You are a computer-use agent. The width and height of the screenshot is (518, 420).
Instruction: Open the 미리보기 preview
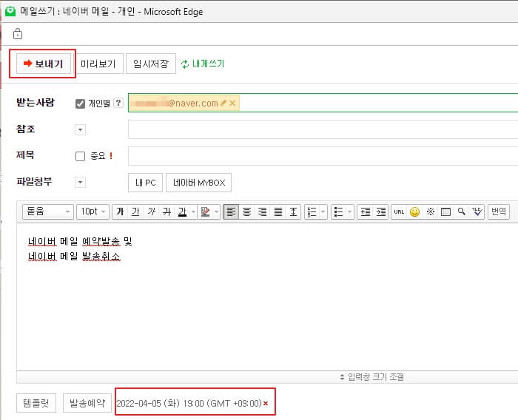click(98, 64)
